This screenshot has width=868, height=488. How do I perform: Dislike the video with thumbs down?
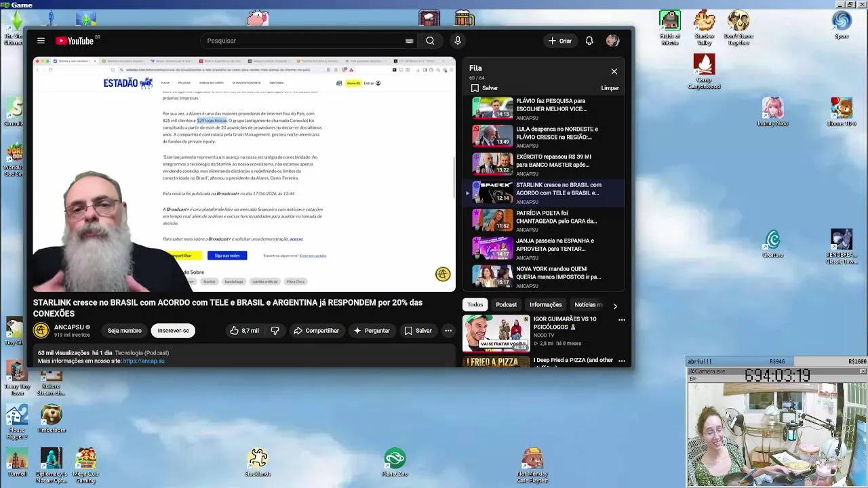(x=275, y=331)
